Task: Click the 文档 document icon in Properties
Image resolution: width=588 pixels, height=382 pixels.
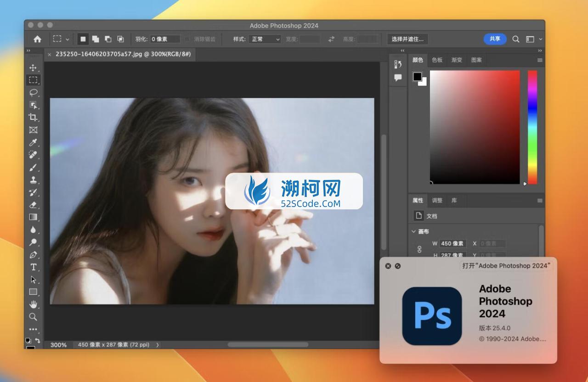Action: (x=418, y=216)
